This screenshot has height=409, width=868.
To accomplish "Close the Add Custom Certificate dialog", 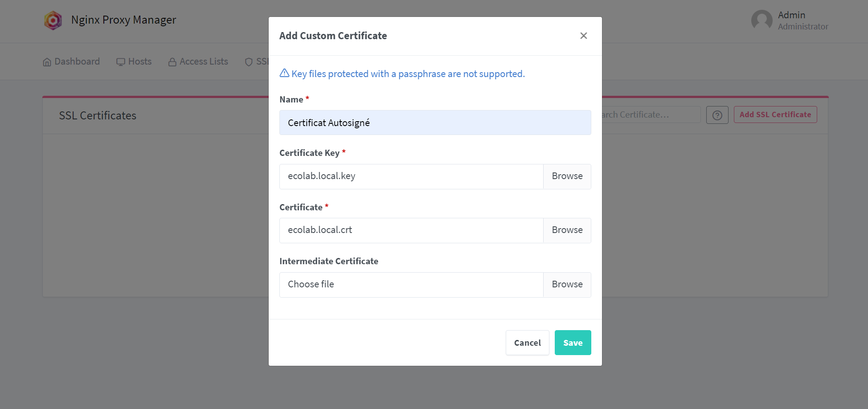I will (x=583, y=36).
